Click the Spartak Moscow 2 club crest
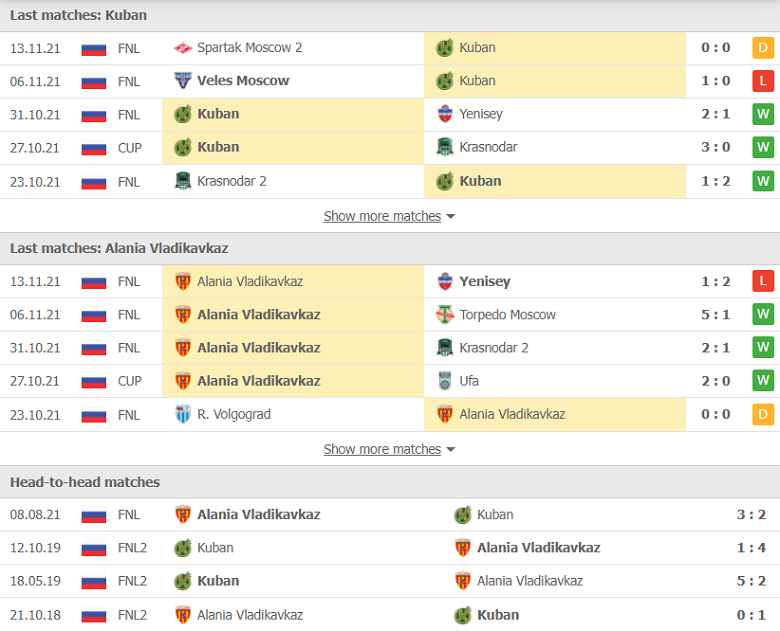 (183, 48)
